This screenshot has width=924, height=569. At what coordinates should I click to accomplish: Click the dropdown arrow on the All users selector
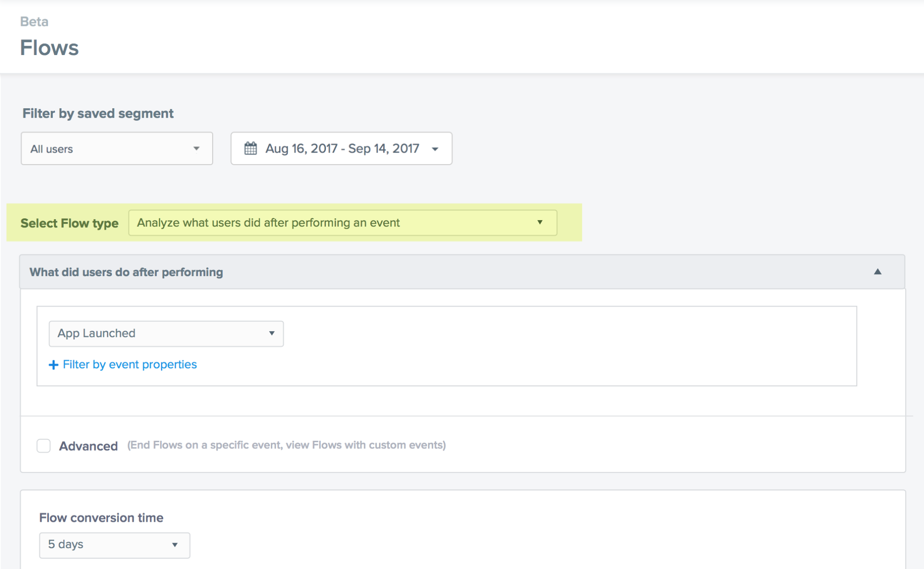click(197, 148)
